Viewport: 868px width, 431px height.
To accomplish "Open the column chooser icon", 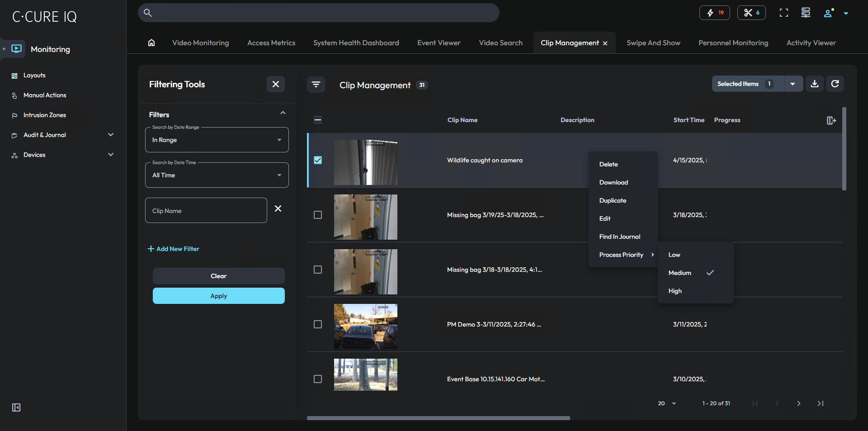I will coord(831,120).
